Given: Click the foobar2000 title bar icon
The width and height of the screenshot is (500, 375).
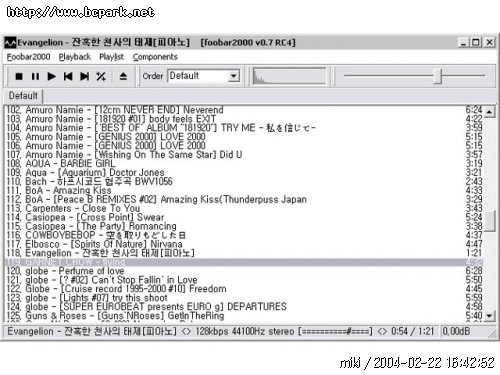Looking at the screenshot, I should tap(10, 42).
